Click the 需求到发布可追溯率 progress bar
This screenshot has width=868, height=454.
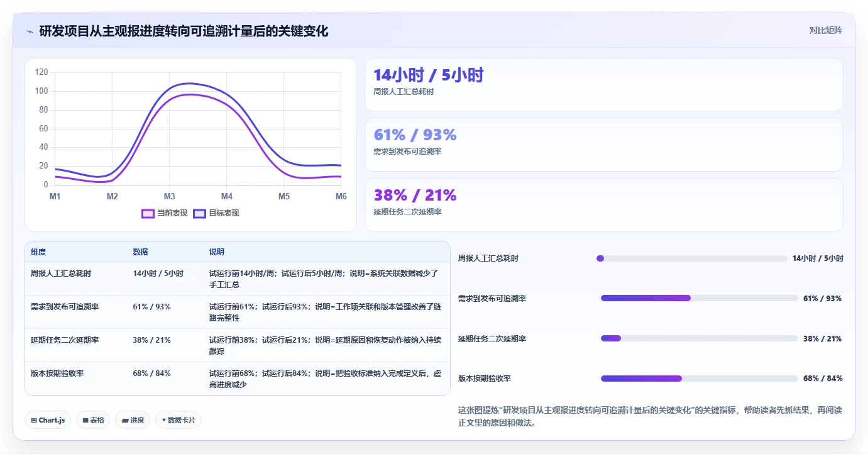pos(700,298)
